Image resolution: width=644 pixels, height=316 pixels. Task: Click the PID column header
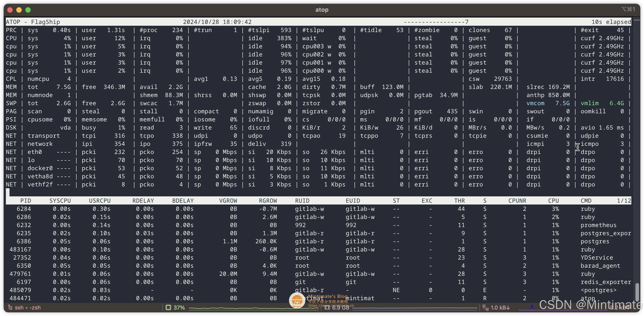pos(26,201)
